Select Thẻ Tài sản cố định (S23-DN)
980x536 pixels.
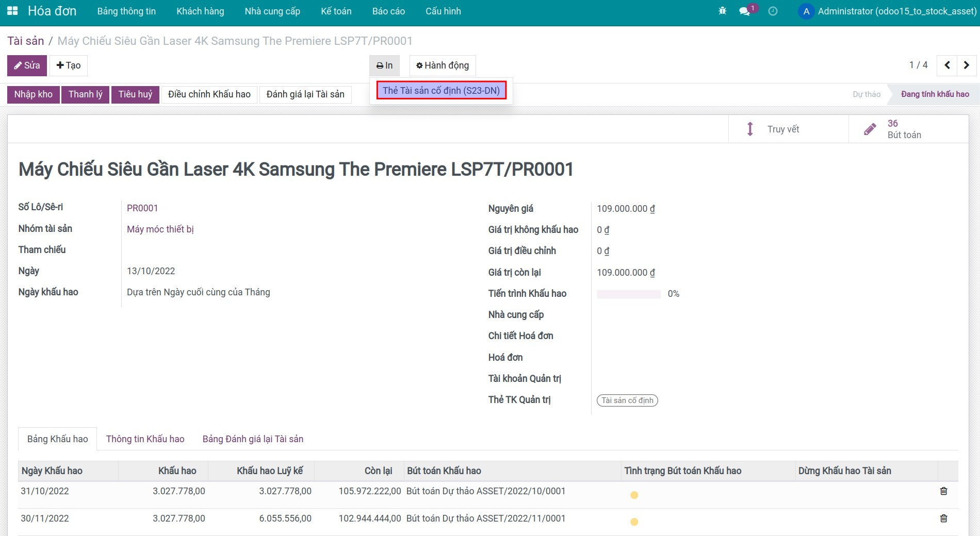tap(441, 91)
